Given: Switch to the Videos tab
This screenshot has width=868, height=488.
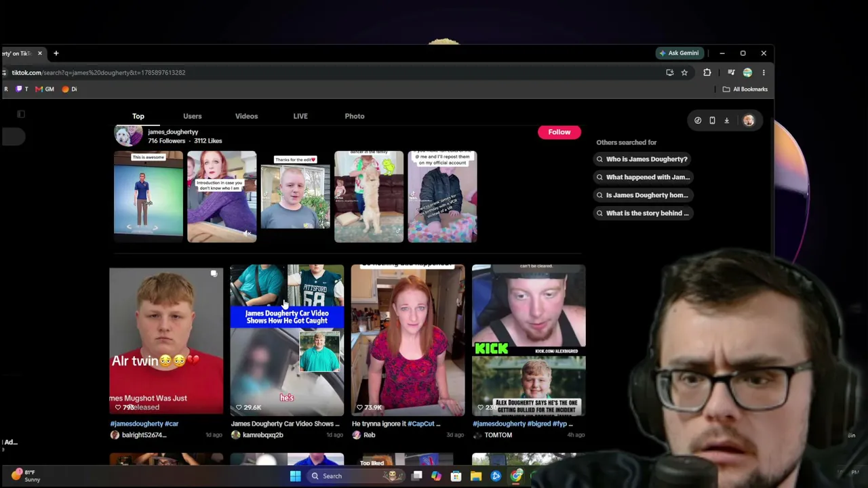Looking at the screenshot, I should point(246,116).
